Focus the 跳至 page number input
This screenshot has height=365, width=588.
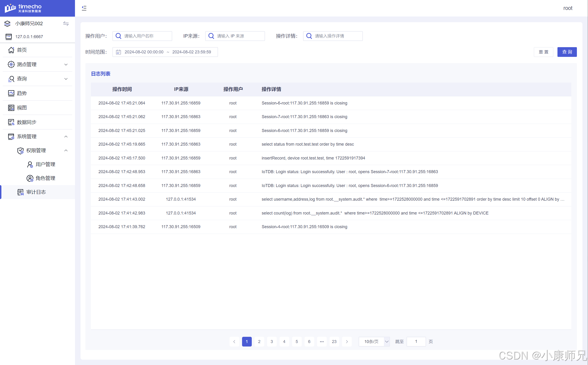coord(416,342)
